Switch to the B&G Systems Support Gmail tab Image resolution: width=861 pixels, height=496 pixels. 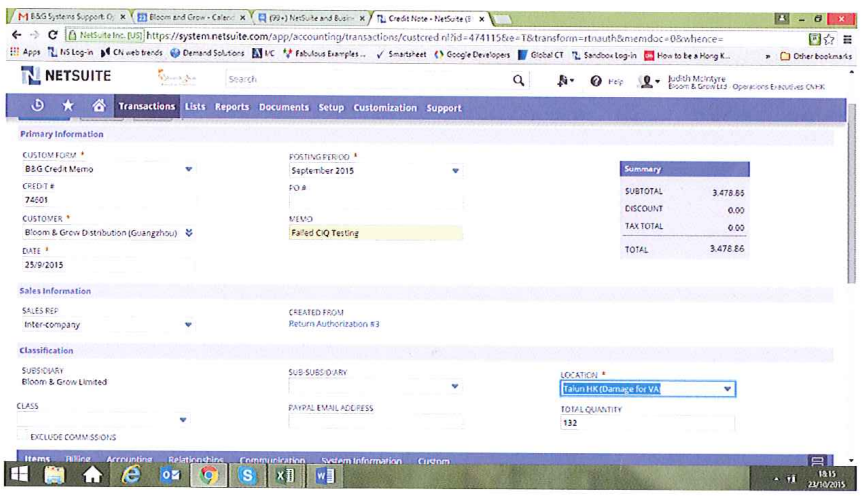pos(70,17)
